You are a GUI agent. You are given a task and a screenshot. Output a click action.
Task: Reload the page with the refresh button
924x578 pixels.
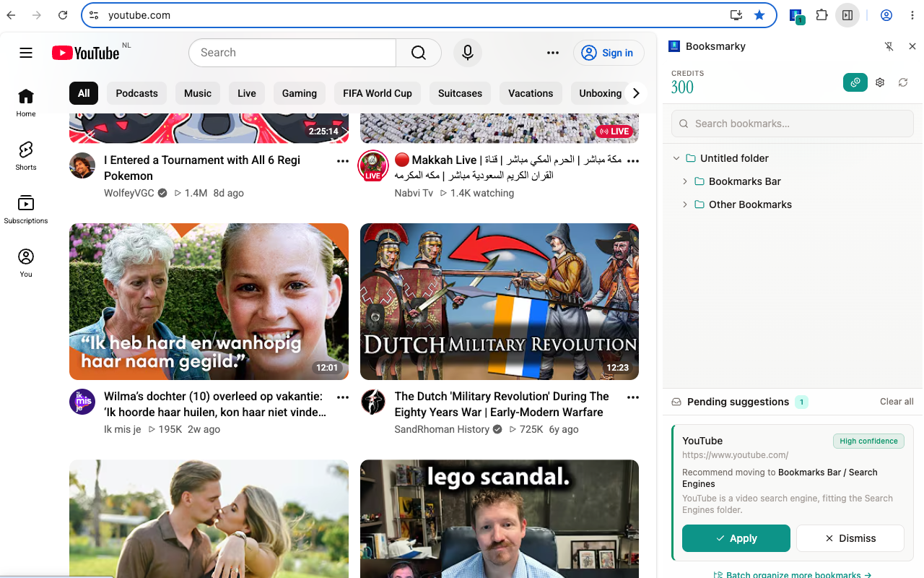pyautogui.click(x=63, y=15)
